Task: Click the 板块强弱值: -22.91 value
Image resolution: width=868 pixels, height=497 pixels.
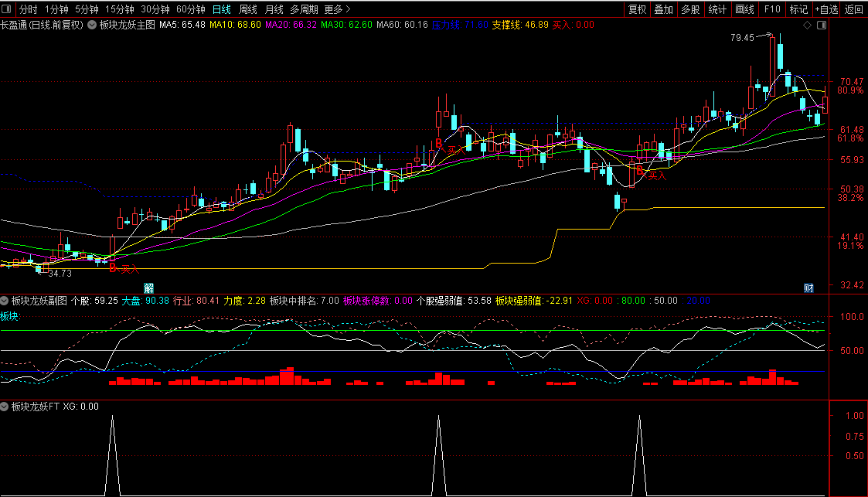Action: click(533, 301)
